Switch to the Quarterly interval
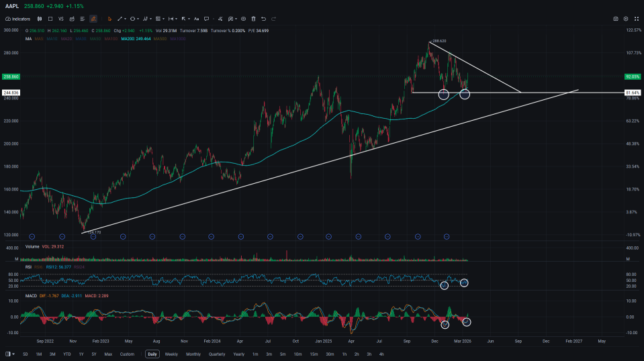This screenshot has width=644, height=361. [x=217, y=354]
